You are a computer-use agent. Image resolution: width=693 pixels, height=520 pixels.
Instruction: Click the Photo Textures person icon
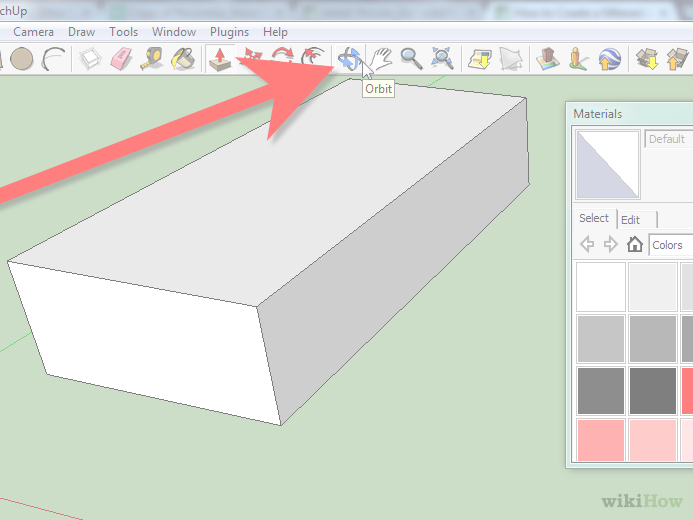578,59
